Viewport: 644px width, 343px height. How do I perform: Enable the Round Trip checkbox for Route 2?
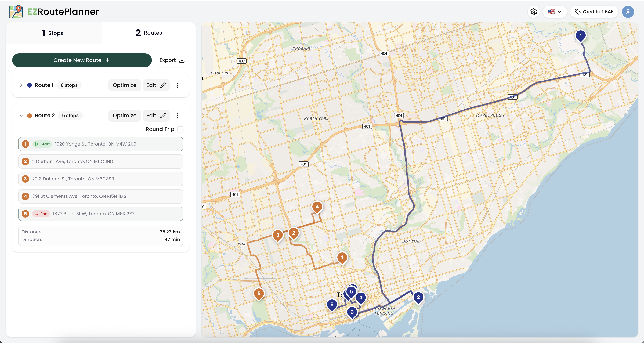180,129
